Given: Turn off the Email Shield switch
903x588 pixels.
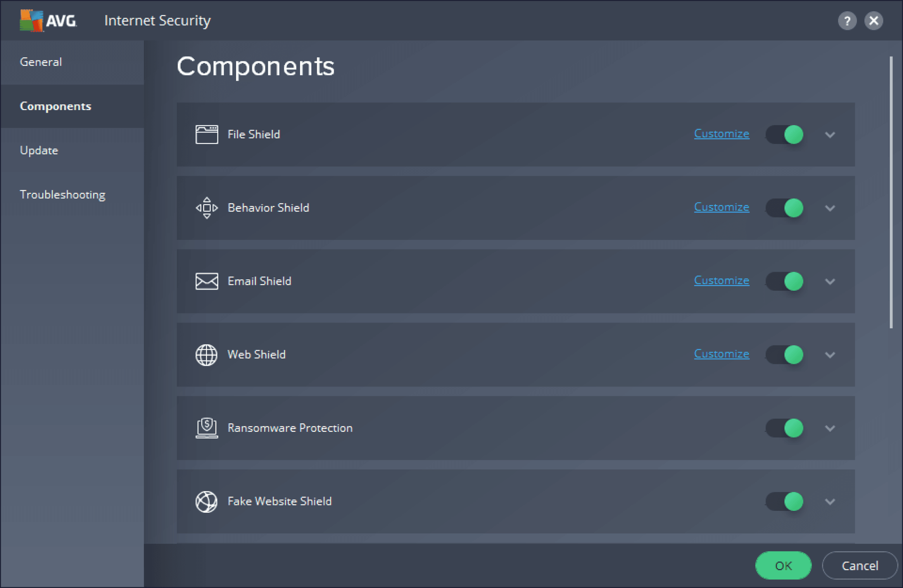Looking at the screenshot, I should (x=785, y=281).
